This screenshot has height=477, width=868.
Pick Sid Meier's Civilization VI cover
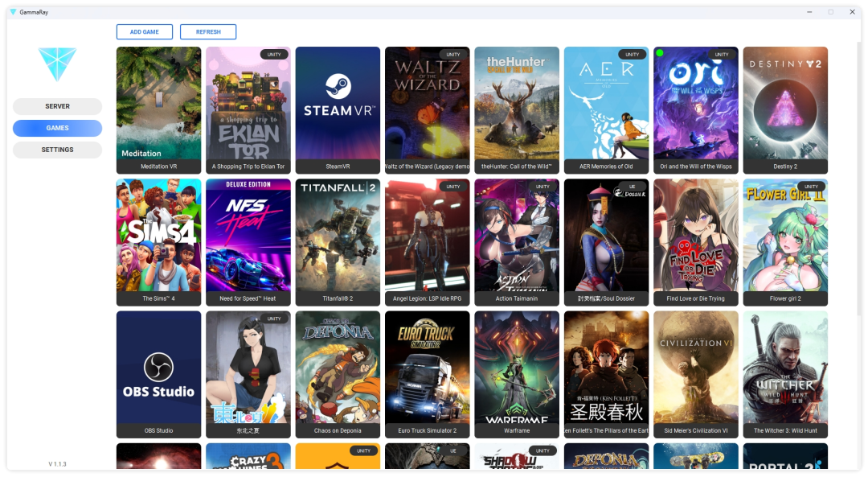click(x=695, y=368)
